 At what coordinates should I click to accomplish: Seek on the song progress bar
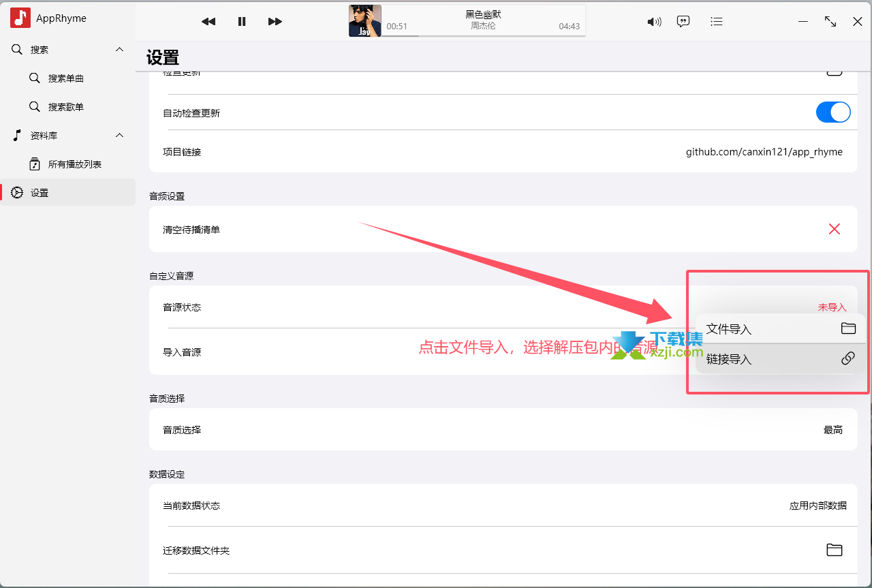[x=483, y=35]
